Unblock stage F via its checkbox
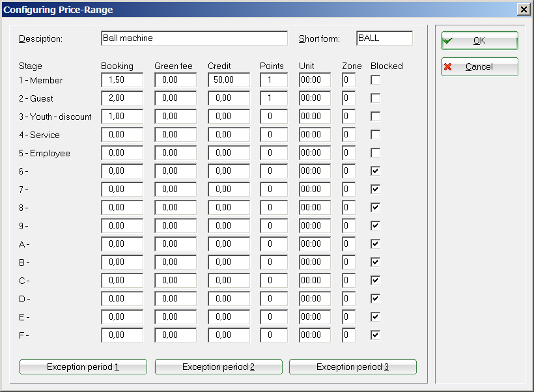The image size is (534, 392). pyautogui.click(x=375, y=335)
